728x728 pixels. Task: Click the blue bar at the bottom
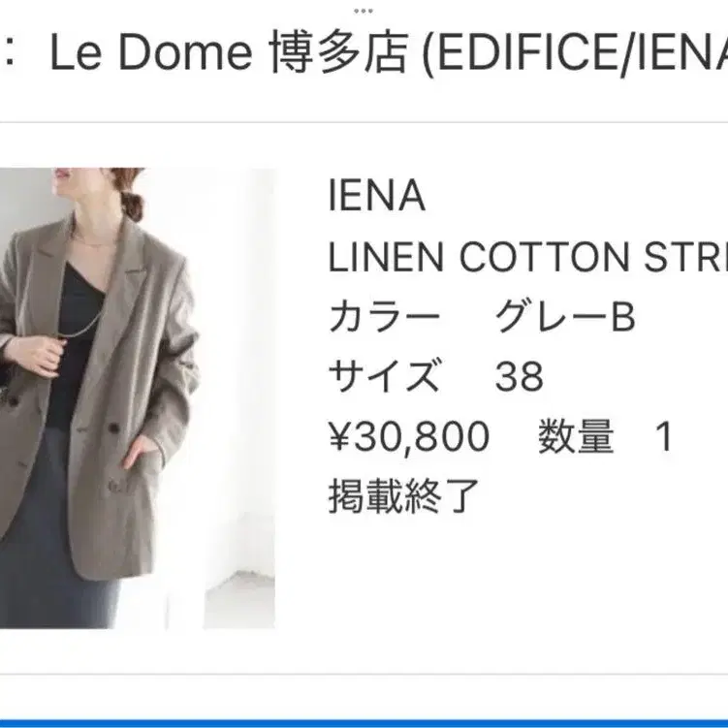[364, 724]
